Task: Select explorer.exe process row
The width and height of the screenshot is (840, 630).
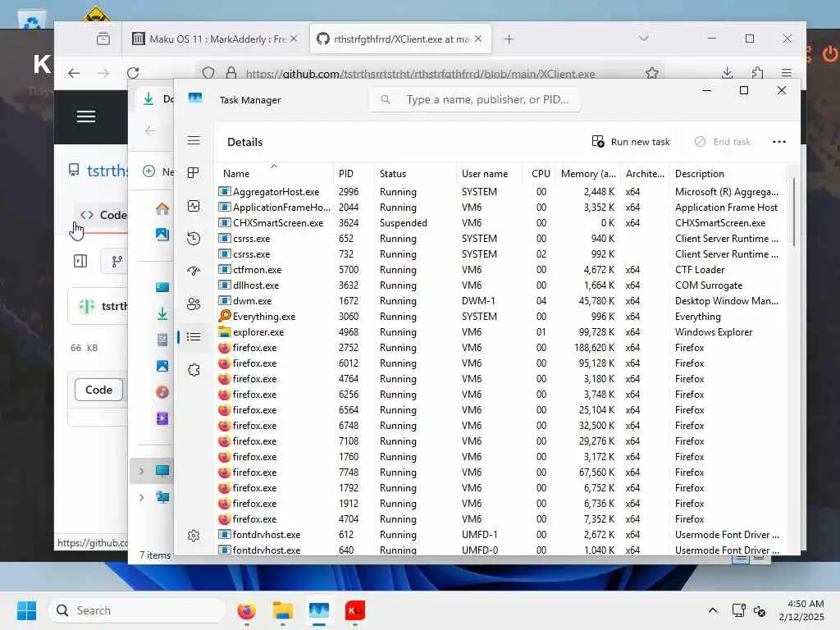Action: pyautogui.click(x=501, y=331)
